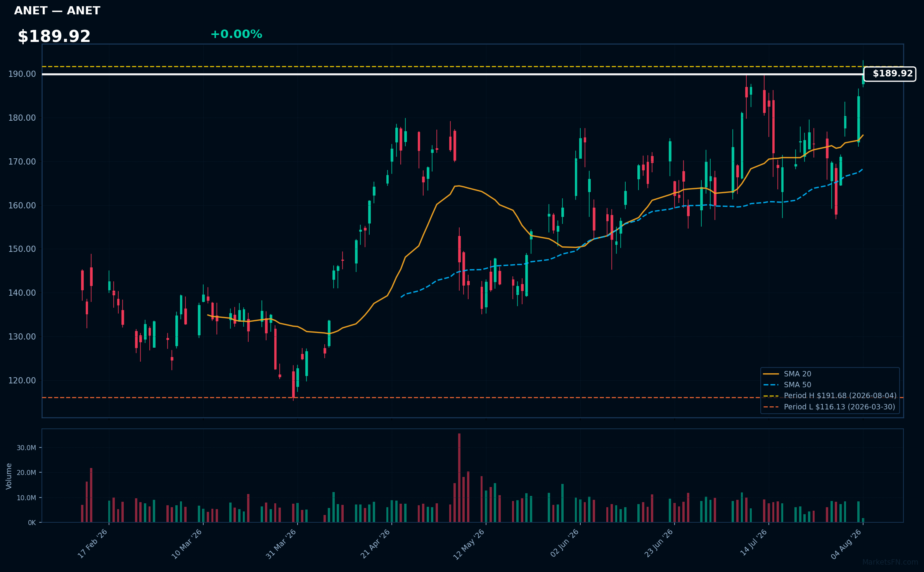Click the 20.0M volume axis label
Screen dimensions: 924x572
click(26, 473)
